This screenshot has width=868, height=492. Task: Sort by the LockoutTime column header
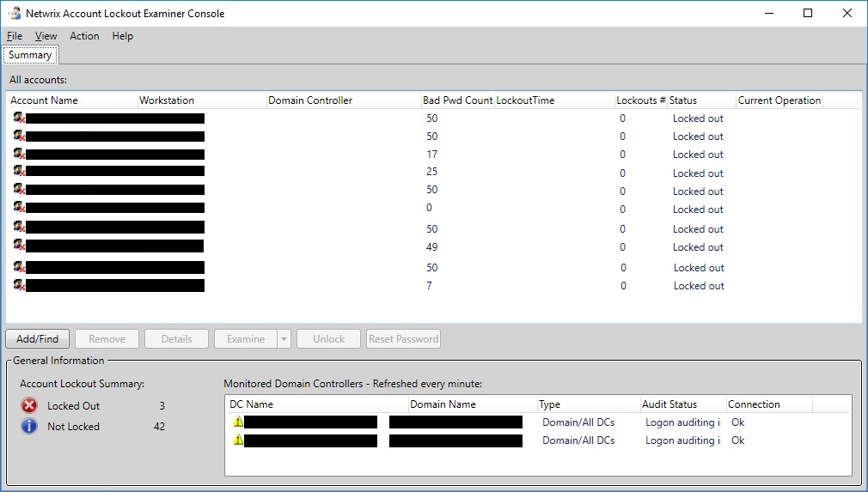pyautogui.click(x=554, y=100)
